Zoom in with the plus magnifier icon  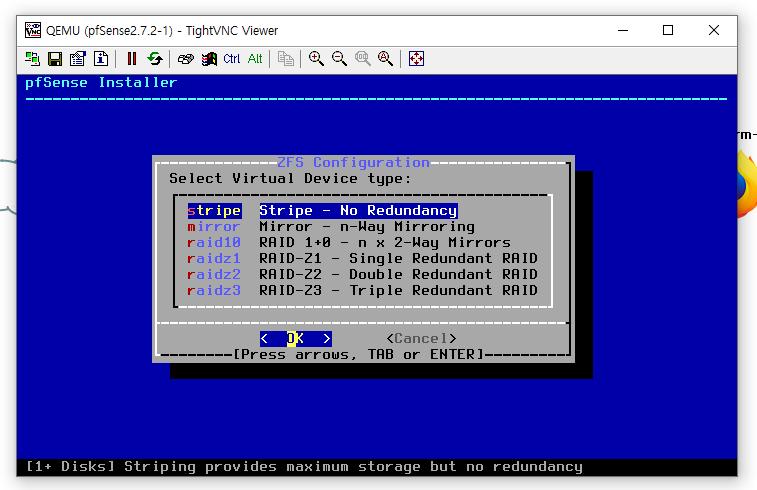(x=316, y=59)
